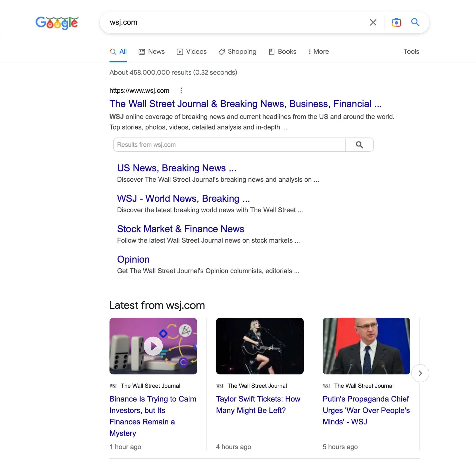Play the Binance video thumbnail
Viewport: 476px width, 471px height.
click(x=153, y=346)
